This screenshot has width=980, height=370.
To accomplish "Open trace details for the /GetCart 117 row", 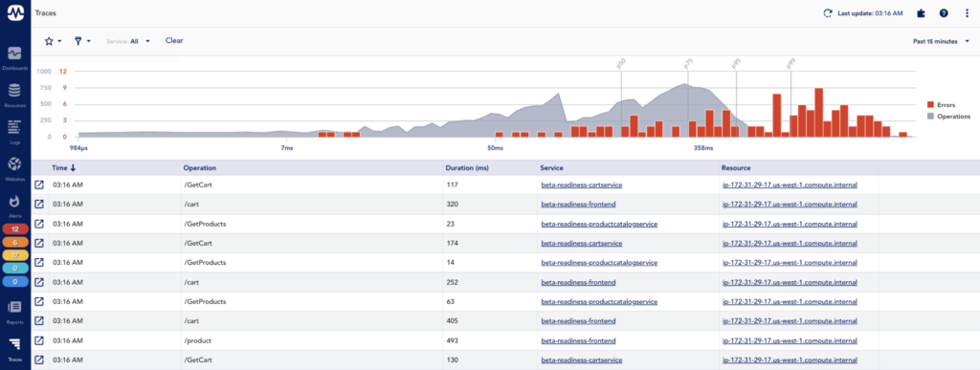I will tap(39, 185).
